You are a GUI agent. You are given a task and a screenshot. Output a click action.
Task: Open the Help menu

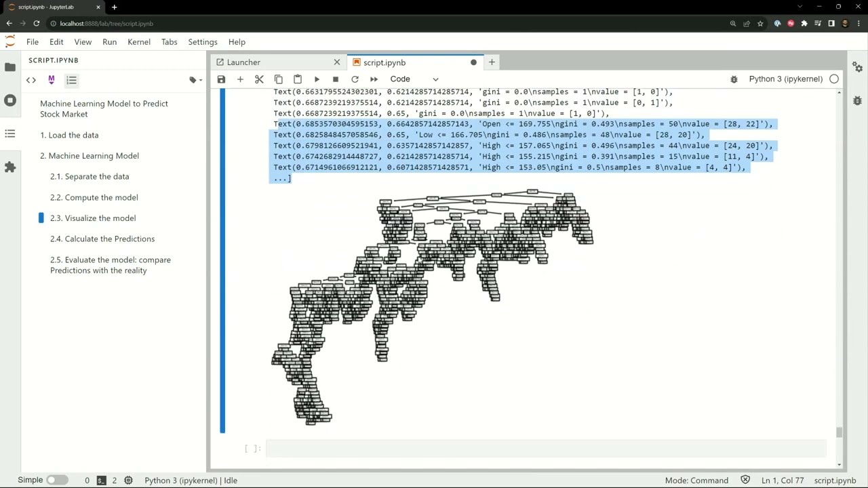[x=237, y=42]
